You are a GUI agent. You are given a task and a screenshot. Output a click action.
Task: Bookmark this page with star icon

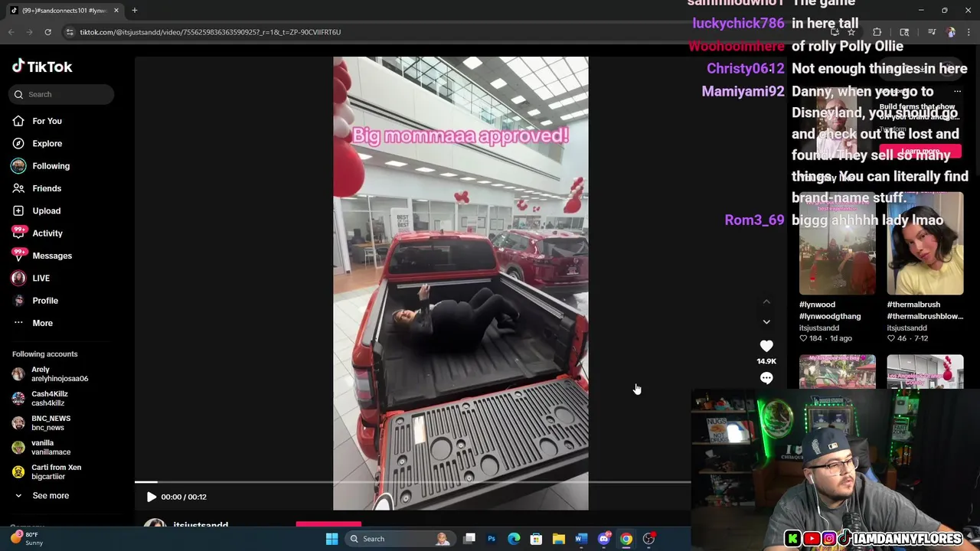pos(851,32)
